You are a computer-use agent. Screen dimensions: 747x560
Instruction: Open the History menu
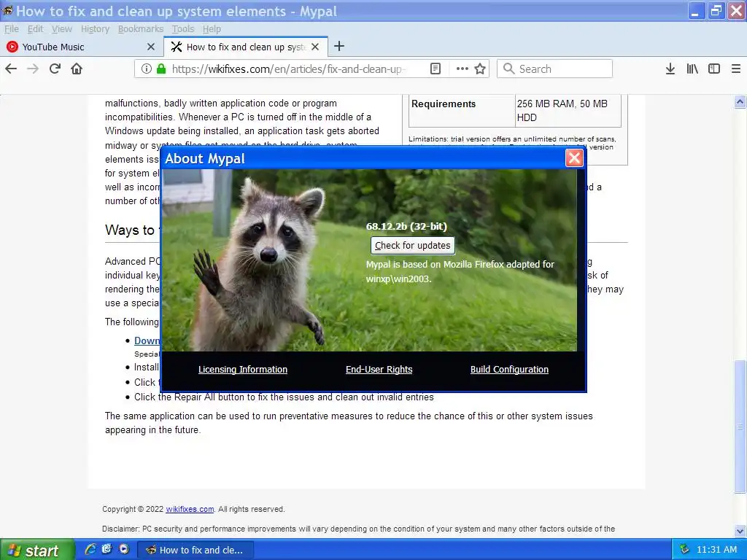(96, 29)
